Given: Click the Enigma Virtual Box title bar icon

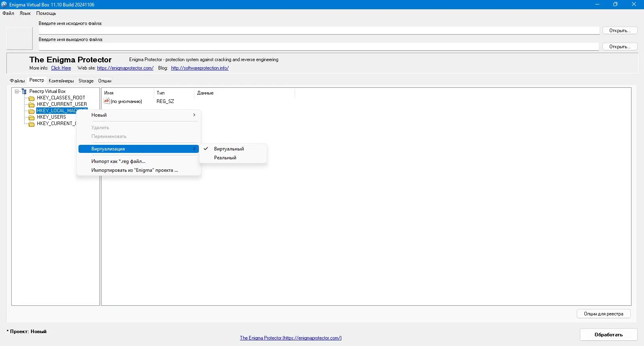Looking at the screenshot, I should coord(4,4).
